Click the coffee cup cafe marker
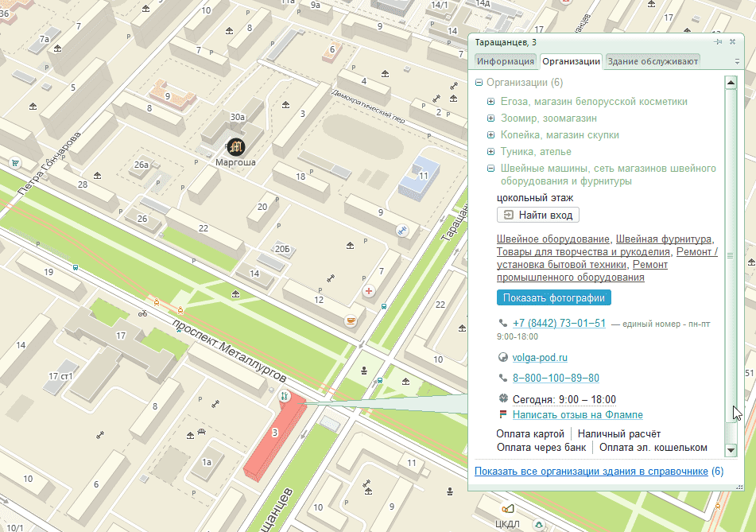This screenshot has height=532, width=756. click(350, 320)
